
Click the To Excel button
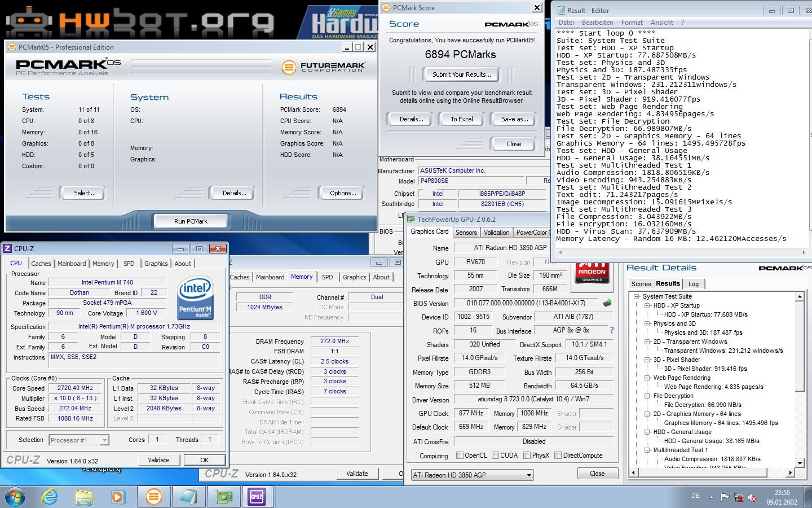point(462,119)
